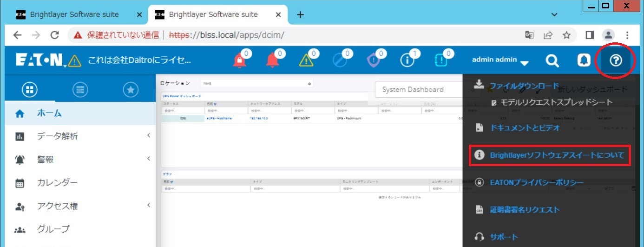644x247 pixels.
Task: Click the translate page icon
Action: tap(529, 35)
